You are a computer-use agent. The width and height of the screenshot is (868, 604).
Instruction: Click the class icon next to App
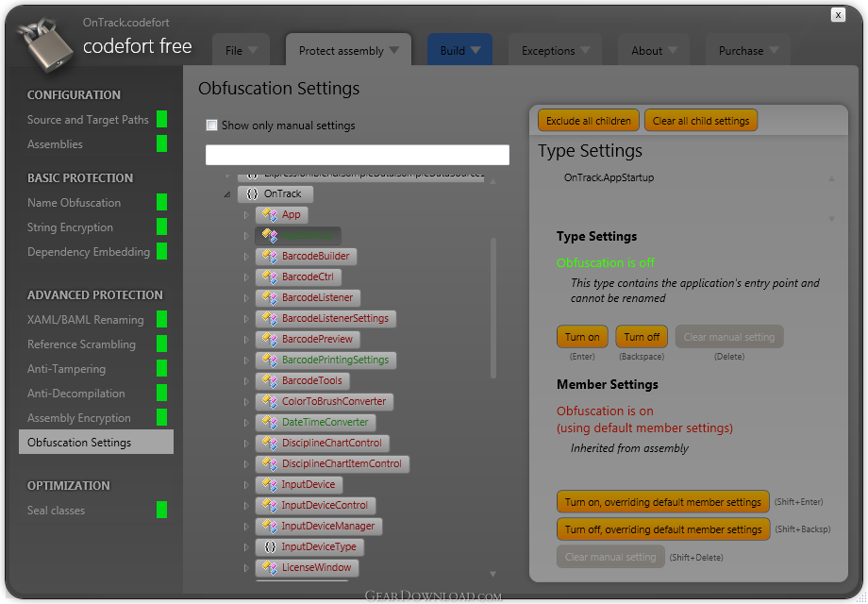pyautogui.click(x=270, y=215)
